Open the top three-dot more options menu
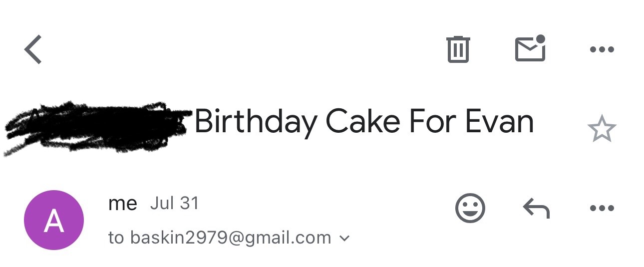This screenshot has height=267, width=644. click(602, 49)
